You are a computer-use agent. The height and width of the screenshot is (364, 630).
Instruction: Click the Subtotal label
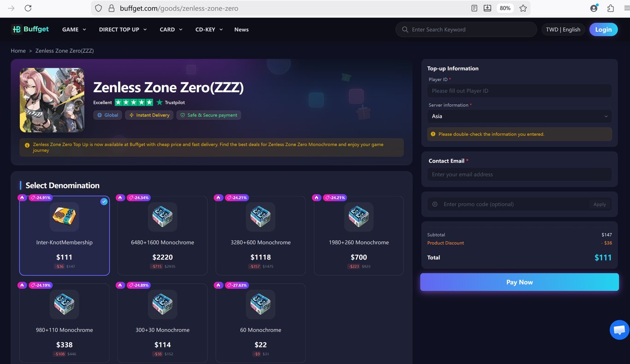(x=436, y=235)
